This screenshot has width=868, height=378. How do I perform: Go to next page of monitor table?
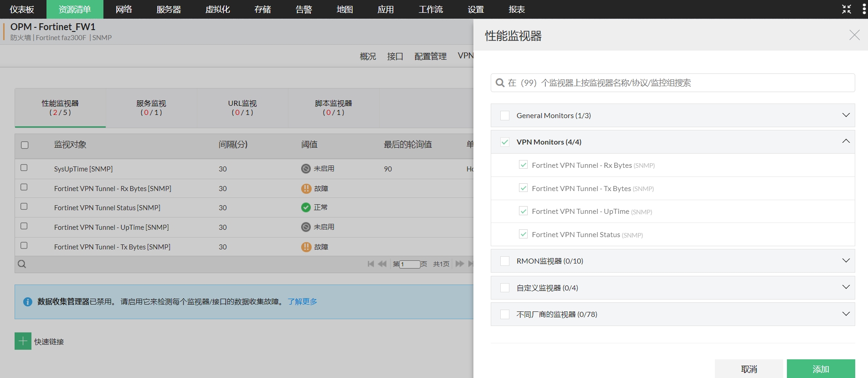pyautogui.click(x=459, y=264)
